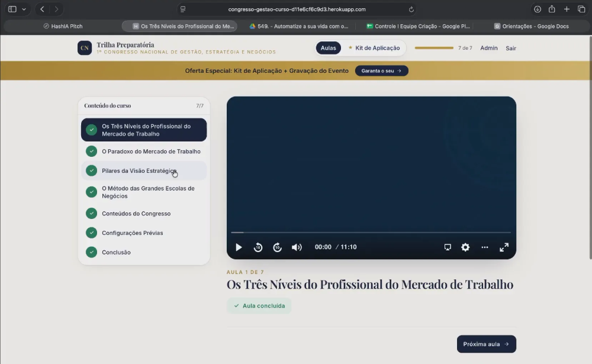Click checkmark beside Conclusão
The height and width of the screenshot is (364, 592).
(x=91, y=252)
